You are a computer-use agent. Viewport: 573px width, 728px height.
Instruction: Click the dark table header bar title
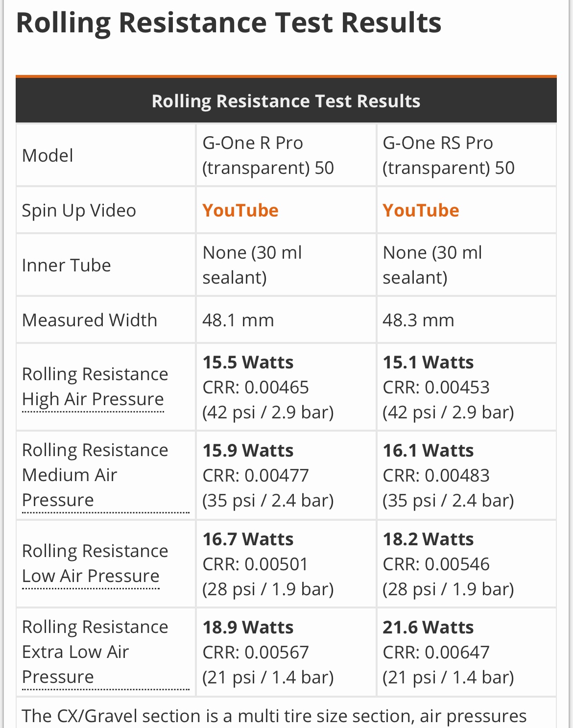(x=286, y=101)
